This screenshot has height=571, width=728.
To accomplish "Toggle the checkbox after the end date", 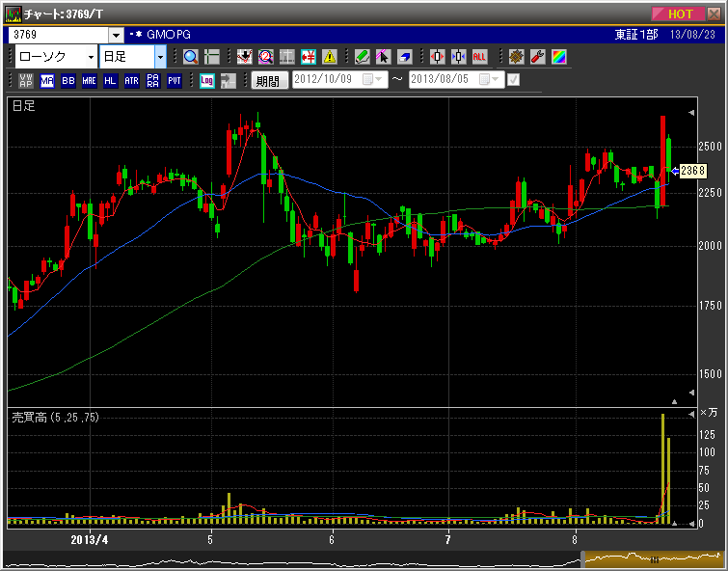I will [x=513, y=80].
